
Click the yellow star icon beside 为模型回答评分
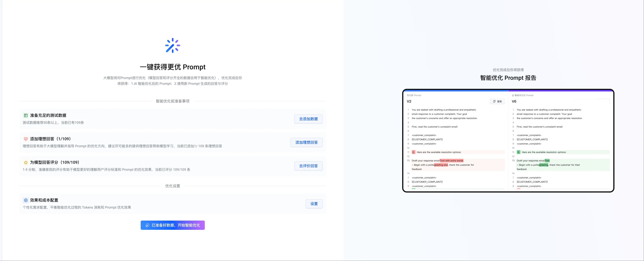pyautogui.click(x=26, y=162)
